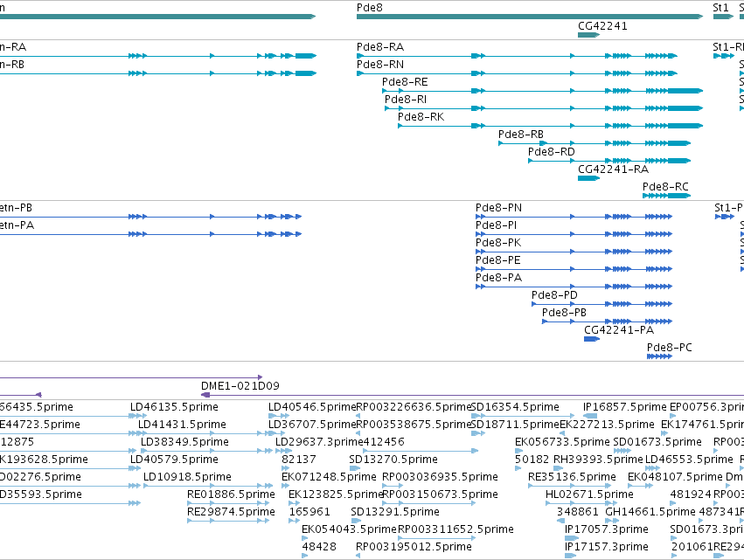744x560 pixels.
Task: Click the Pde8 gene label above CG42241
Action: click(369, 8)
